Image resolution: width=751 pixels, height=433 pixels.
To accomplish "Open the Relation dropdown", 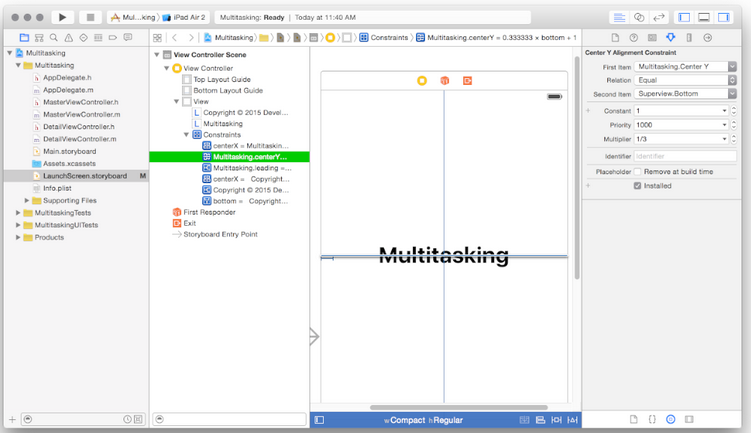I will pos(685,80).
